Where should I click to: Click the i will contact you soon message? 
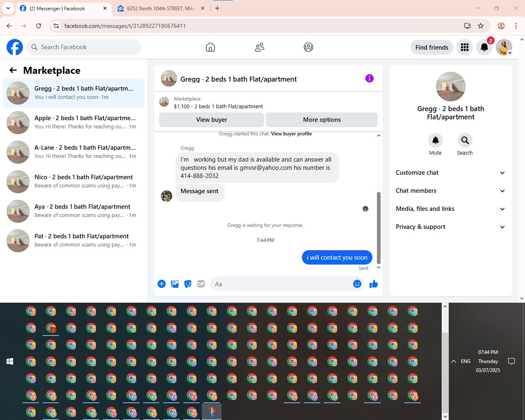click(x=337, y=258)
